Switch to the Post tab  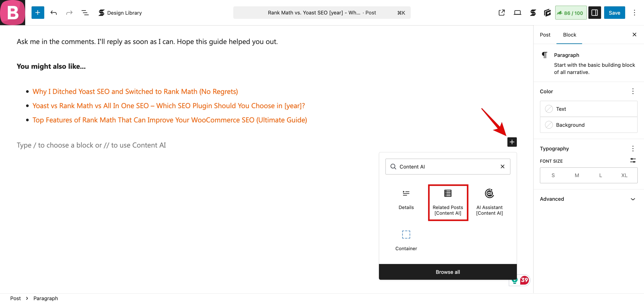point(545,35)
